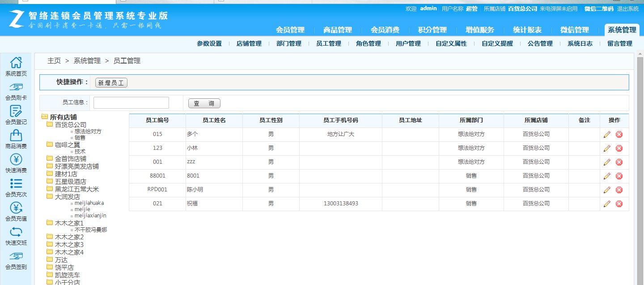Image resolution: width=644 pixels, height=285 pixels.
Task: Switch to the 会员管理 menu tab
Action: (x=291, y=30)
